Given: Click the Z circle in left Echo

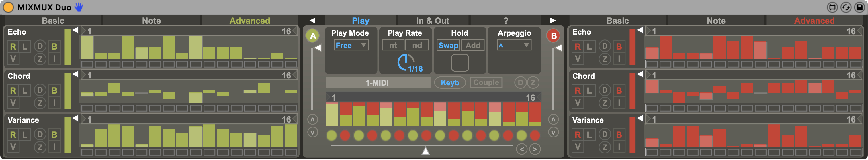Looking at the screenshot, I should (40, 59).
